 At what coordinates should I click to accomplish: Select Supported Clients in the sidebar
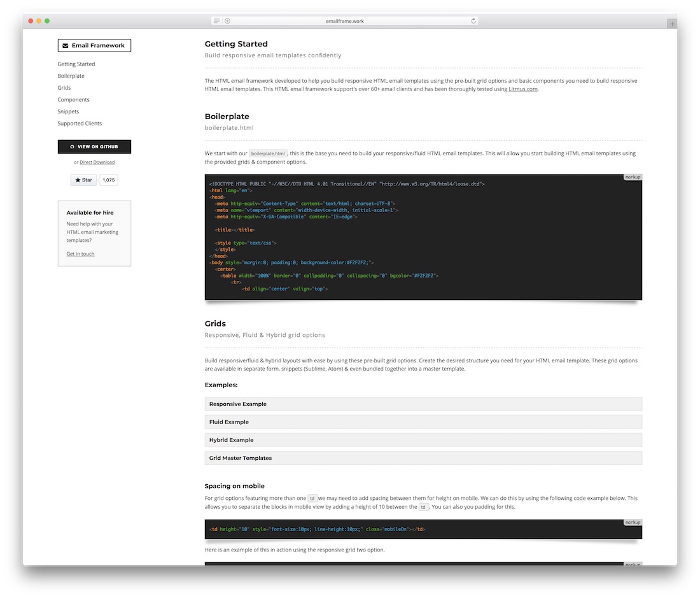point(80,123)
